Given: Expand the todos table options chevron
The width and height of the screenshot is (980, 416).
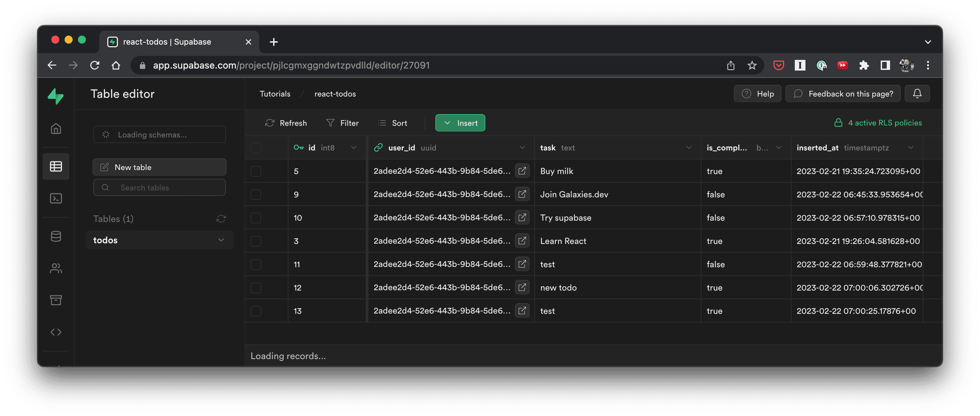Looking at the screenshot, I should [221, 240].
